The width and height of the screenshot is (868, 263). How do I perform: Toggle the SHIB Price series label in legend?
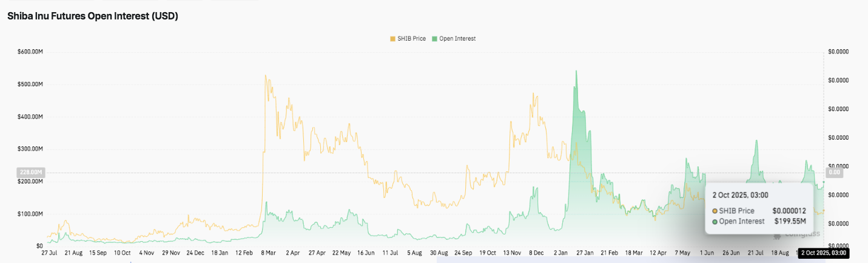coord(411,38)
